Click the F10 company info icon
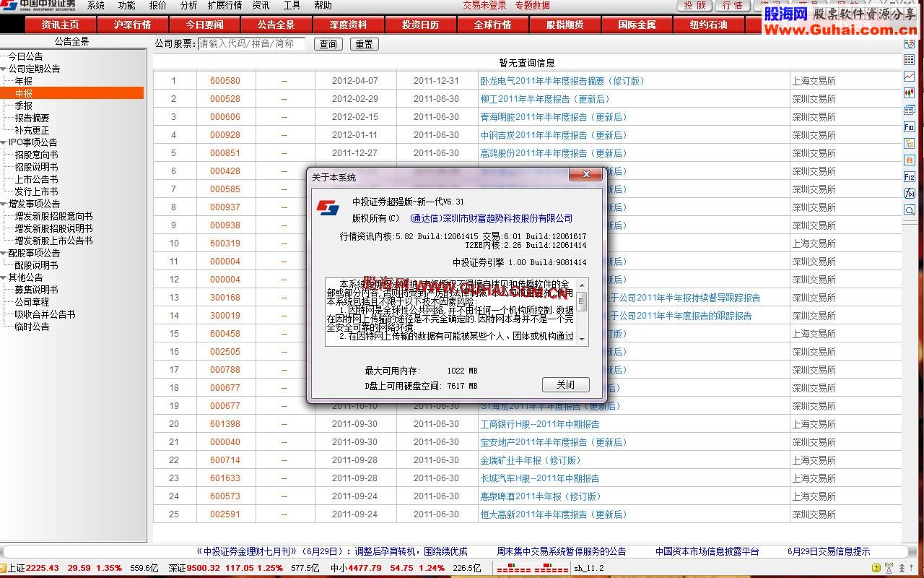Image resolution: width=924 pixels, height=578 pixels. click(910, 126)
